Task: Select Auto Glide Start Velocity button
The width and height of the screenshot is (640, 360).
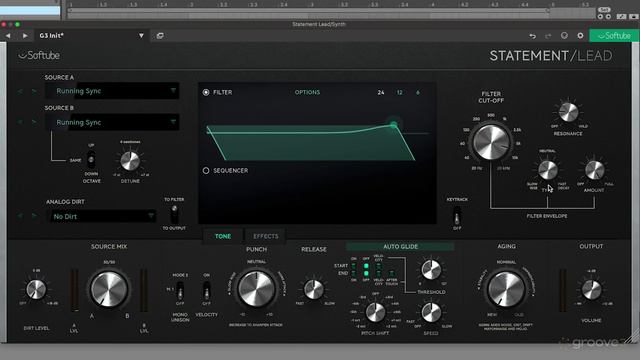Action: (x=379, y=266)
